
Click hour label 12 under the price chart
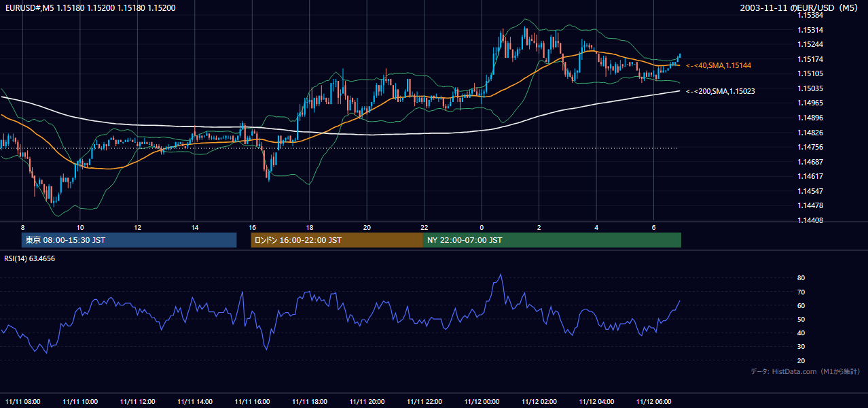pyautogui.click(x=137, y=227)
